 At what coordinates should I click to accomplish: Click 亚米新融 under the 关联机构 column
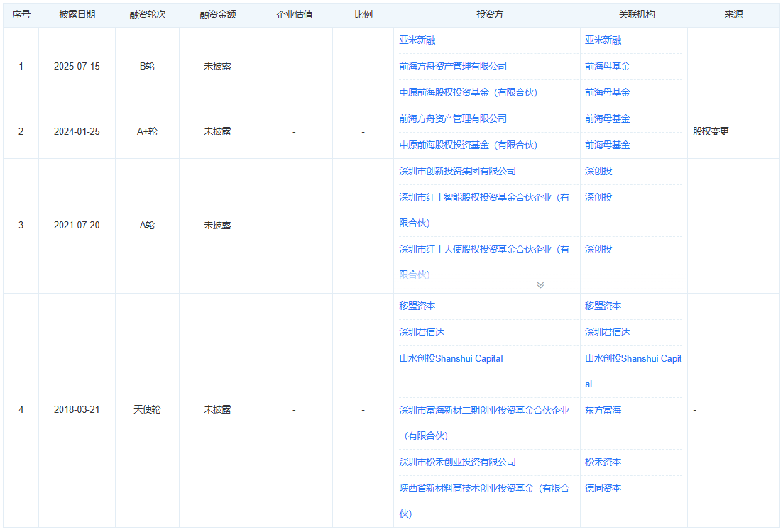603,40
